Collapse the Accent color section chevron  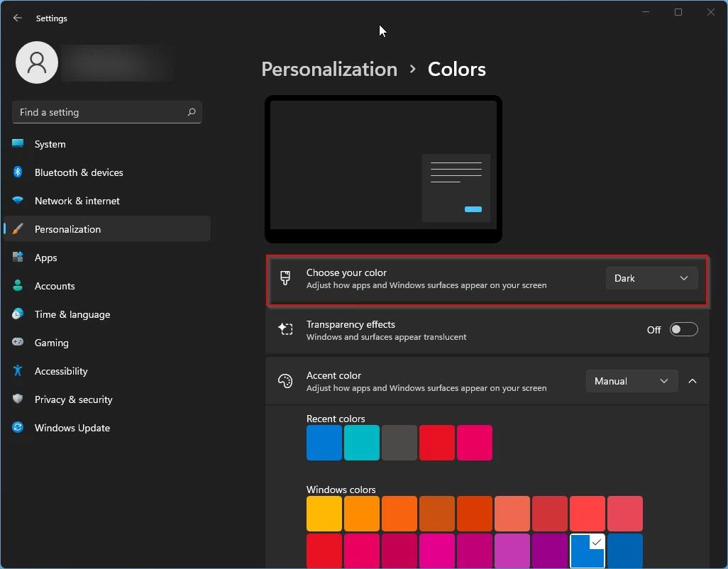point(693,381)
